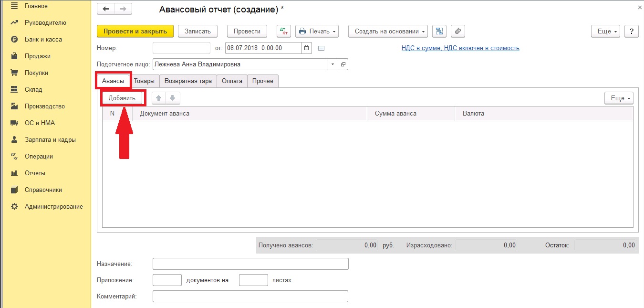Move row down with arrow icon

pyautogui.click(x=172, y=98)
